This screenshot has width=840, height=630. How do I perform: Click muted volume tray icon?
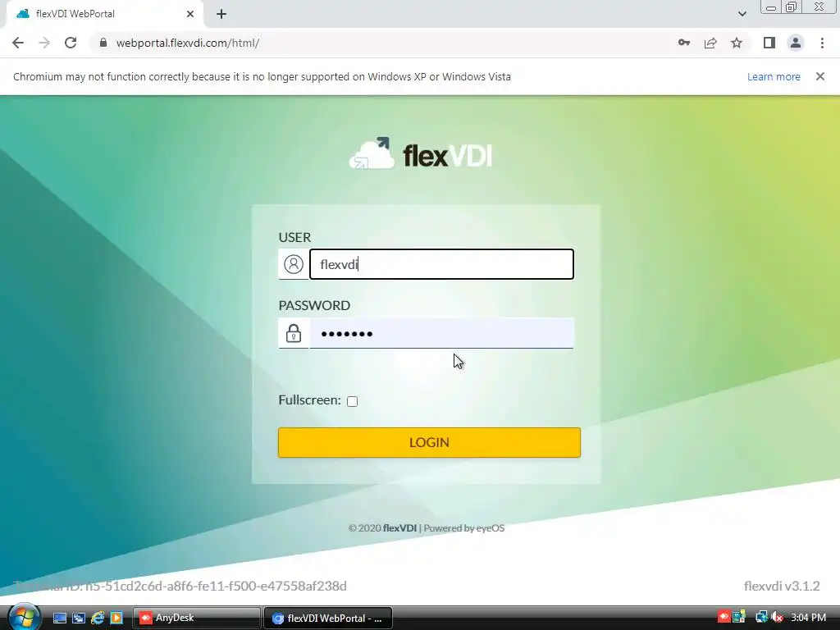777,618
